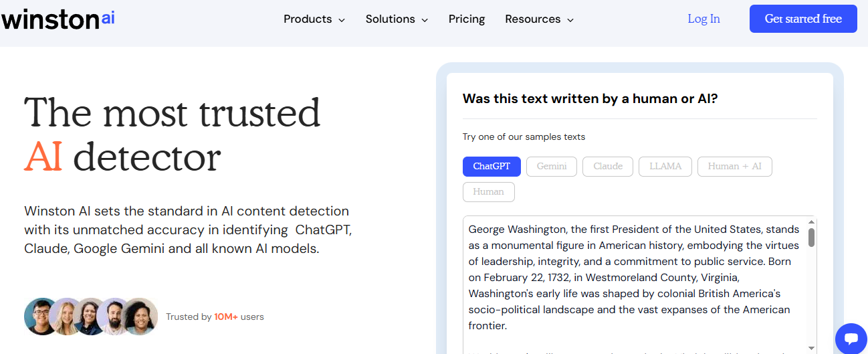Expand the Products menu
The image size is (868, 354).
[x=314, y=19]
